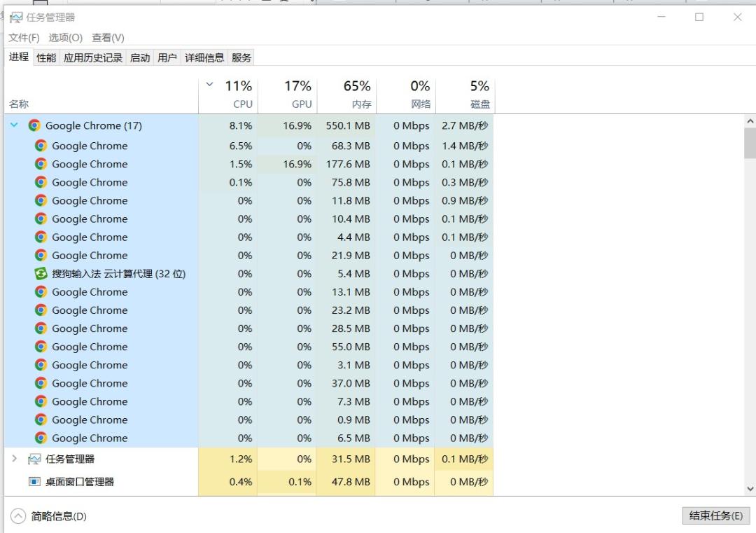Switch to the 应用历史记录 tab

coord(93,58)
